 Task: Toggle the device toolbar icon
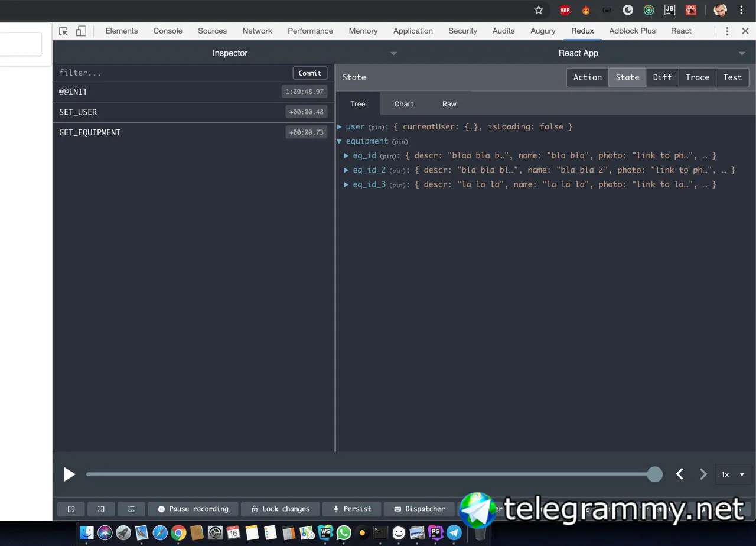click(x=81, y=31)
